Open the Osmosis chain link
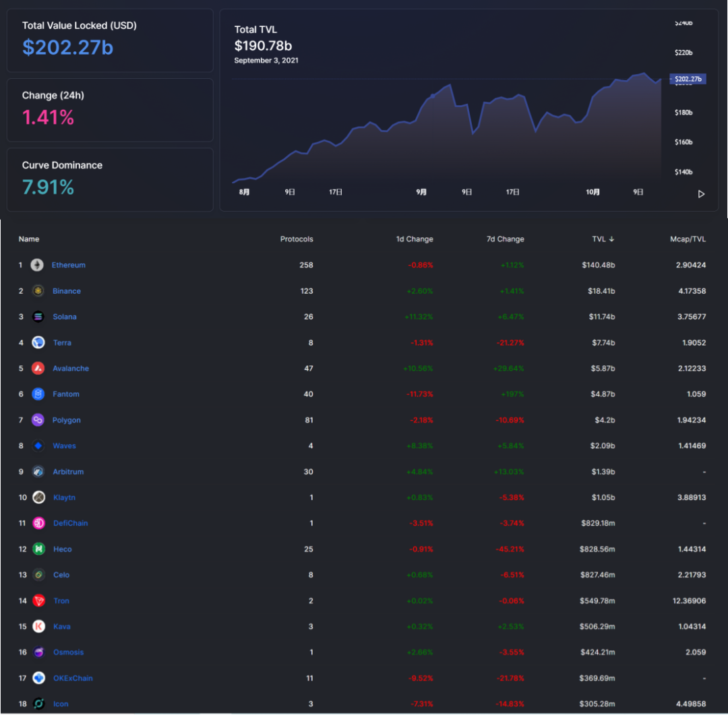This screenshot has width=728, height=715. 68,652
